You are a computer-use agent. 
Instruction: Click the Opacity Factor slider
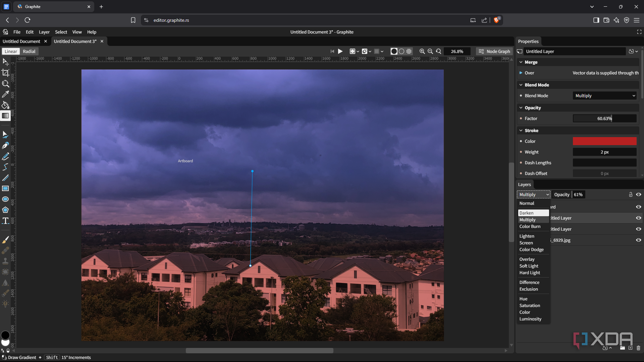tap(604, 118)
